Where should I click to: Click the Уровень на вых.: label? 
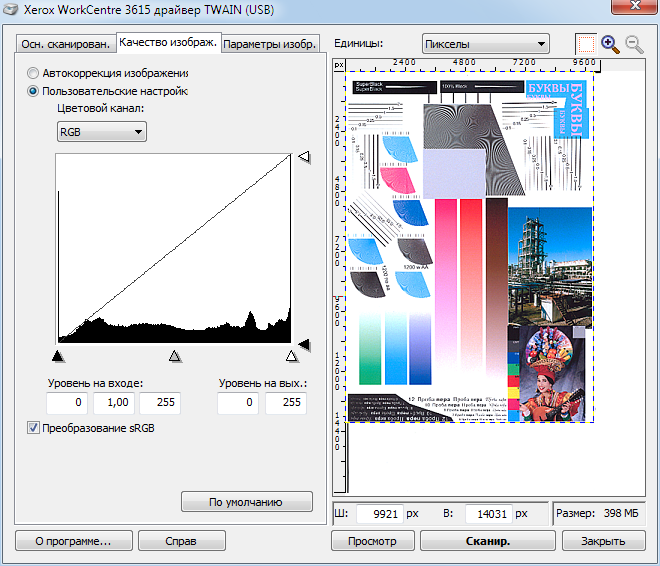point(263,383)
